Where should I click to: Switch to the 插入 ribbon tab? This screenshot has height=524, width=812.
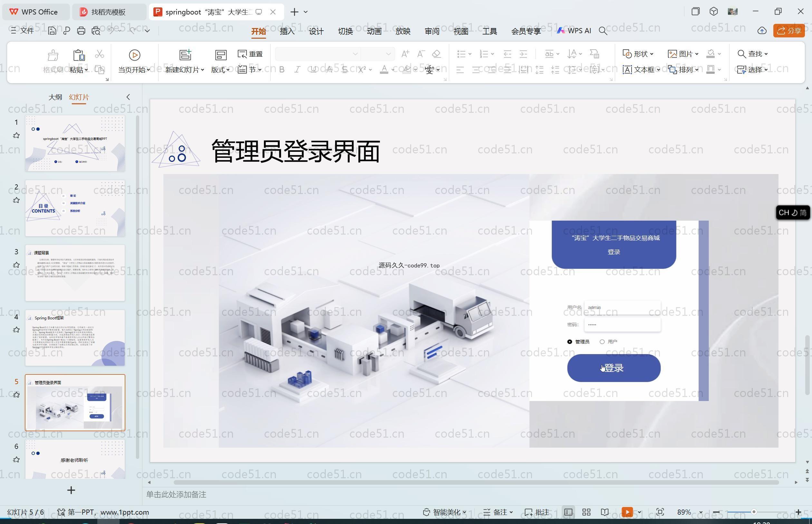coord(287,31)
